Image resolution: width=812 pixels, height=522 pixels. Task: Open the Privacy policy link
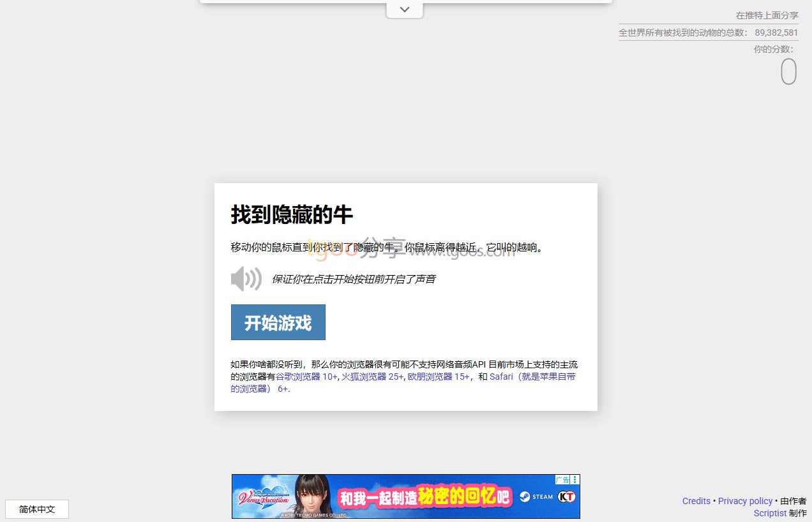(745, 501)
